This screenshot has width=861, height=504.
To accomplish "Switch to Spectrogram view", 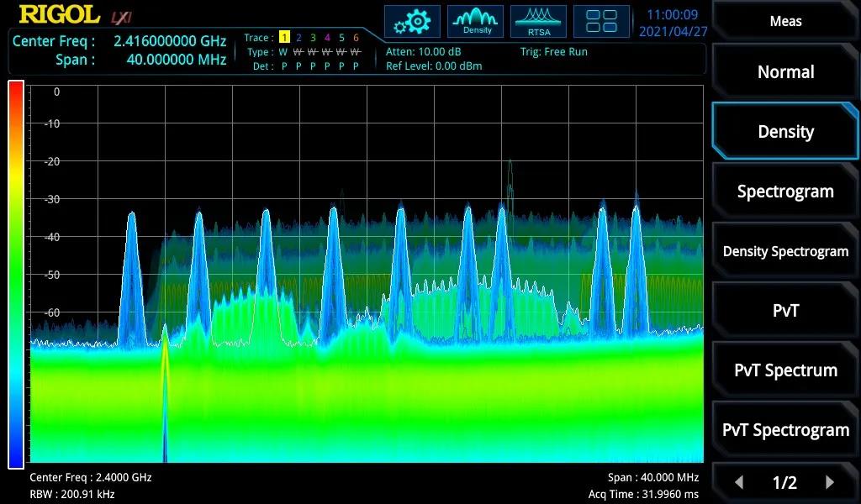I will 785,192.
